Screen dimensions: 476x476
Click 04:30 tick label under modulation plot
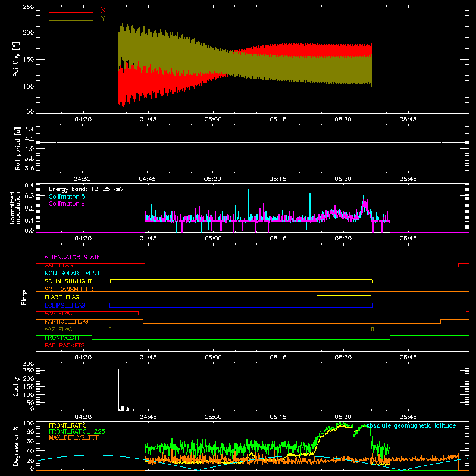(83, 239)
